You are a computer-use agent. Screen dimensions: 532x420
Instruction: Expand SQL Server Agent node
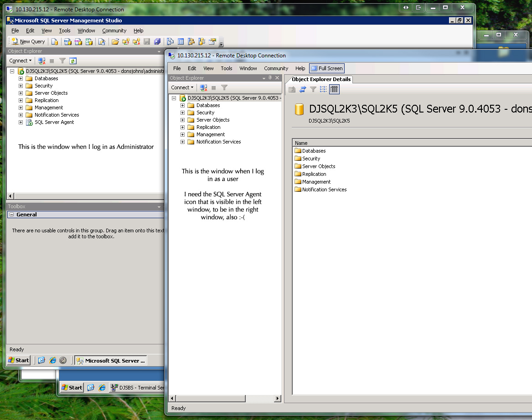pos(21,122)
